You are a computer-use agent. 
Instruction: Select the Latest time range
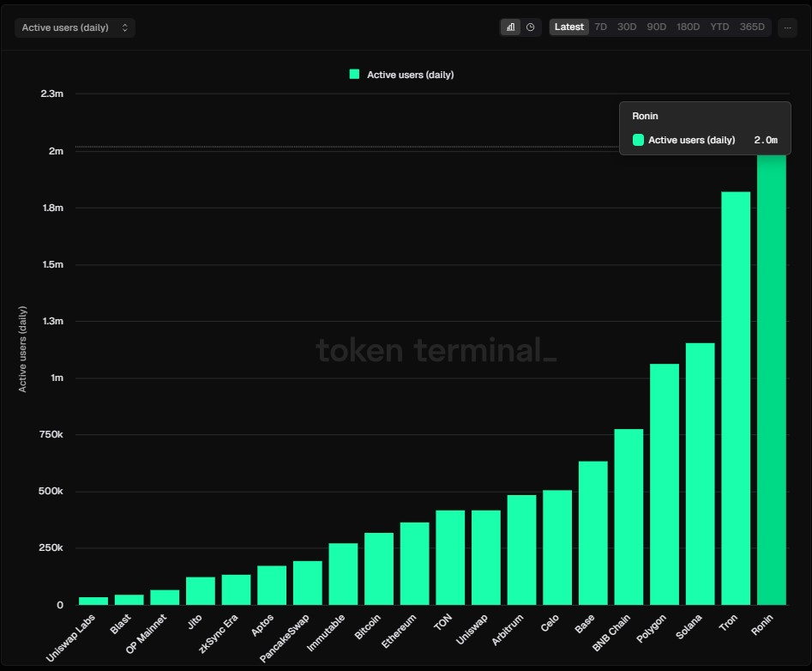tap(569, 27)
